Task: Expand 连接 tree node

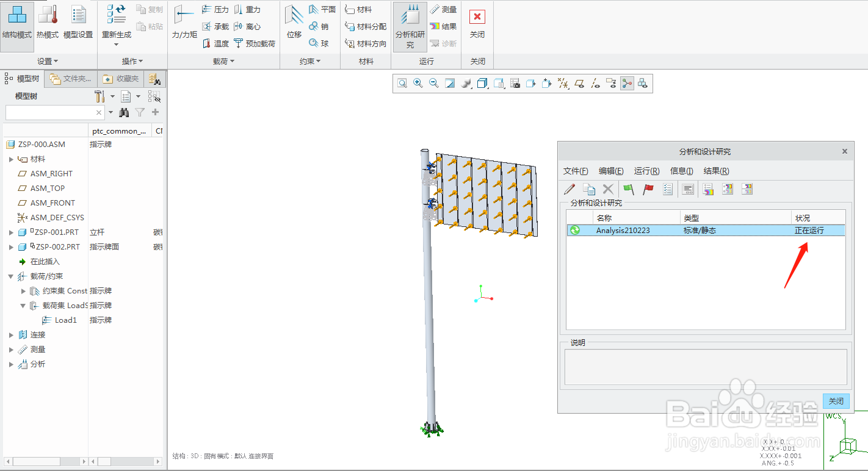Action: click(x=11, y=335)
